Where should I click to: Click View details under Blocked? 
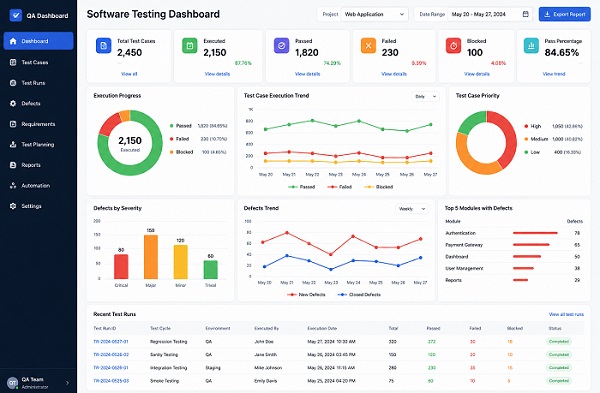click(477, 74)
